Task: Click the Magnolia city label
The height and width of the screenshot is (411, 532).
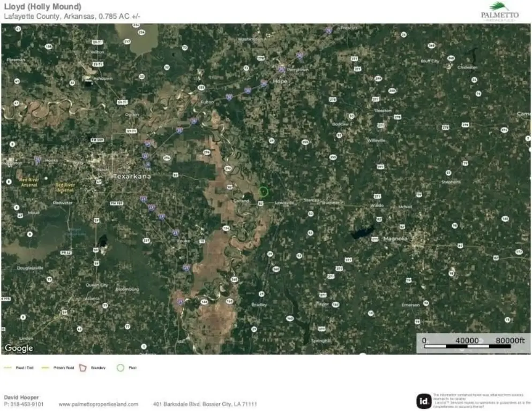Action: (395, 239)
